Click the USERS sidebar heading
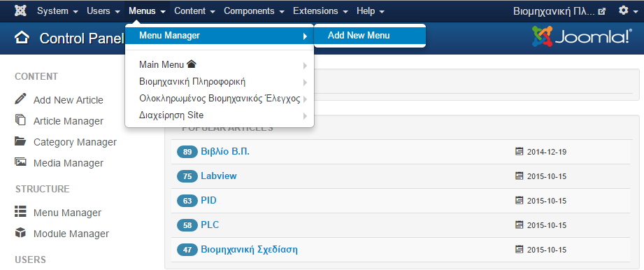This screenshot has height=270, width=644. tap(30, 260)
